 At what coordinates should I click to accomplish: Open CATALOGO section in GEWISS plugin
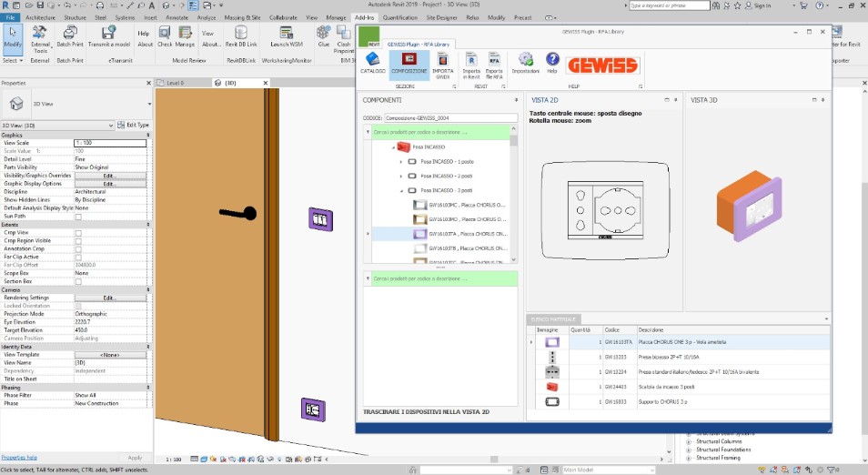click(x=372, y=63)
